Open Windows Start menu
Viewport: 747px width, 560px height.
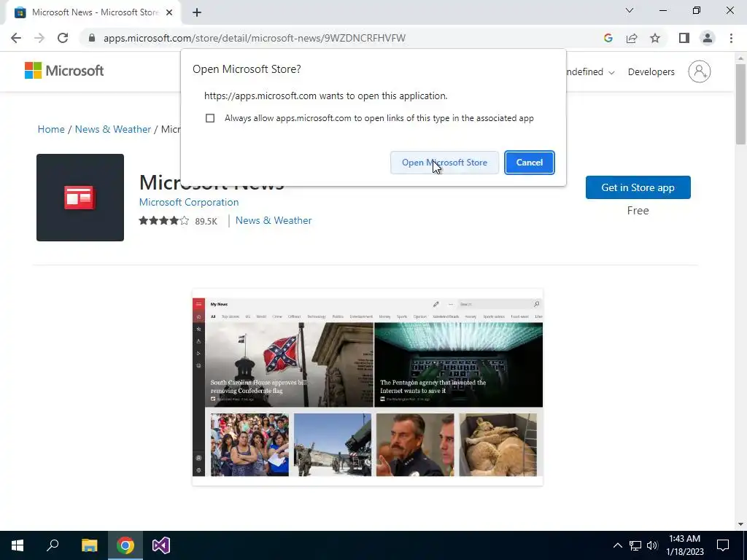click(18, 545)
